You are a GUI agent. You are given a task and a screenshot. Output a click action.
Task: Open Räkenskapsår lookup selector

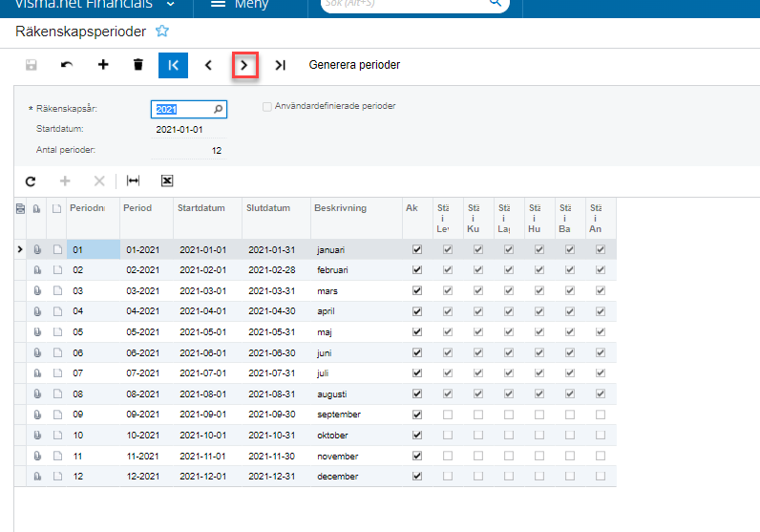(219, 109)
